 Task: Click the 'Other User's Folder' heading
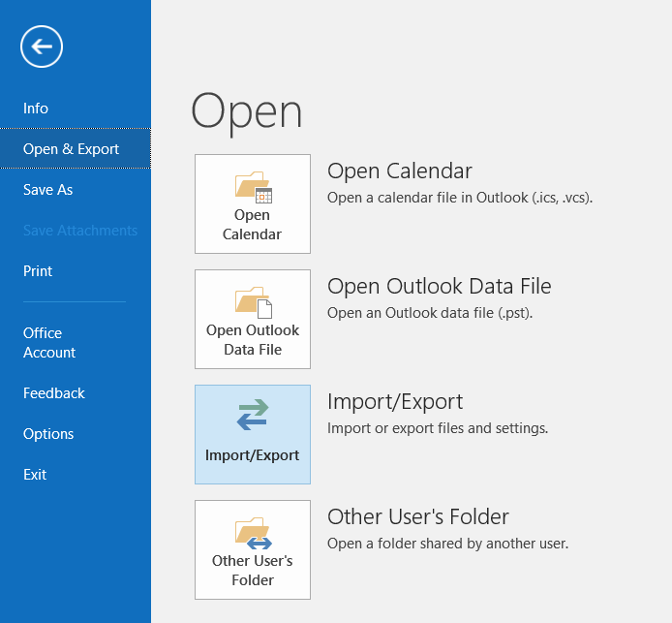pos(418,516)
